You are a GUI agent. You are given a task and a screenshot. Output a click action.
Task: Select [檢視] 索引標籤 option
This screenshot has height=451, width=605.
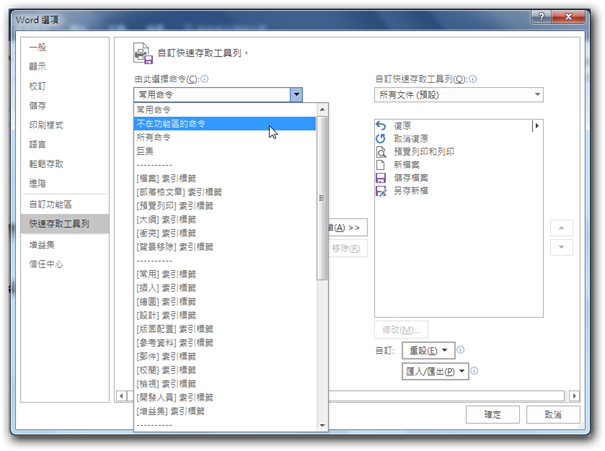pos(225,383)
